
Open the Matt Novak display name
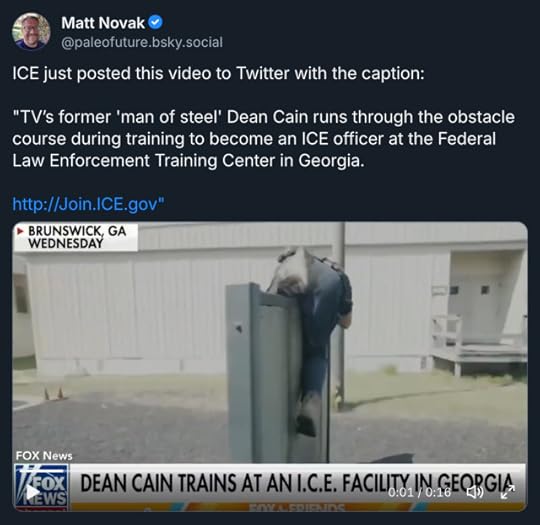pos(103,23)
